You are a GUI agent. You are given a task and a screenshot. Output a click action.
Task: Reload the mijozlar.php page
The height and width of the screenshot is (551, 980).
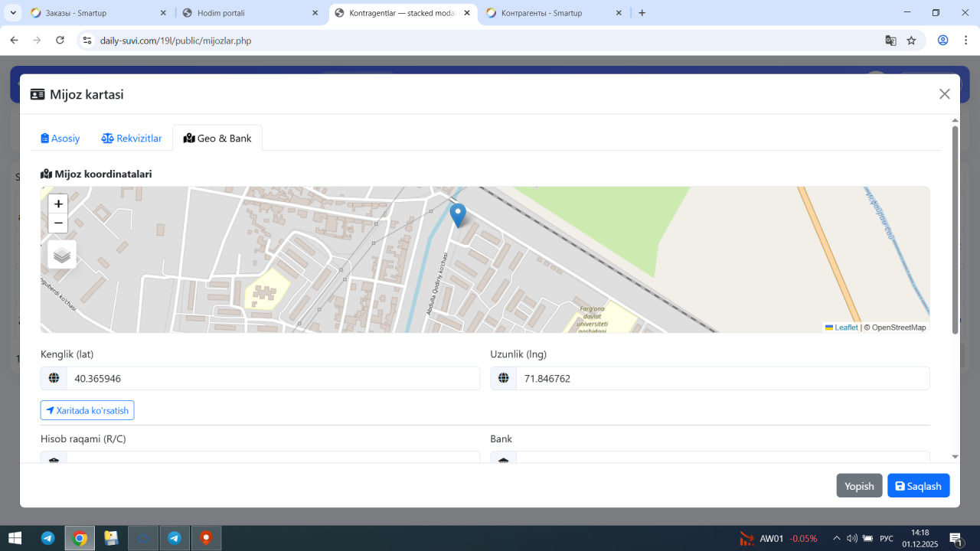coord(60,41)
